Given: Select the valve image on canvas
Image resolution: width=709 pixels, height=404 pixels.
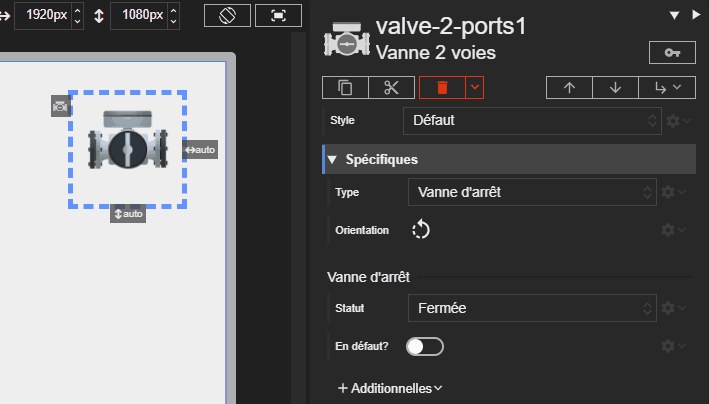Looking at the screenshot, I should pyautogui.click(x=126, y=148).
